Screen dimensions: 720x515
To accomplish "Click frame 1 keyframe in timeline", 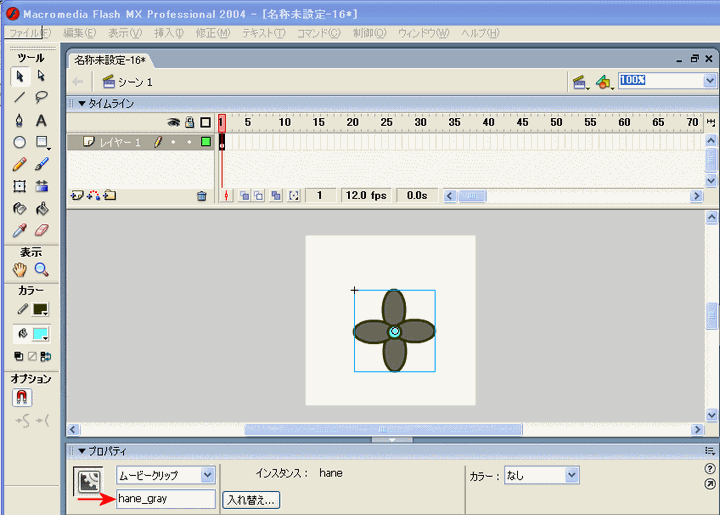I will (x=222, y=142).
